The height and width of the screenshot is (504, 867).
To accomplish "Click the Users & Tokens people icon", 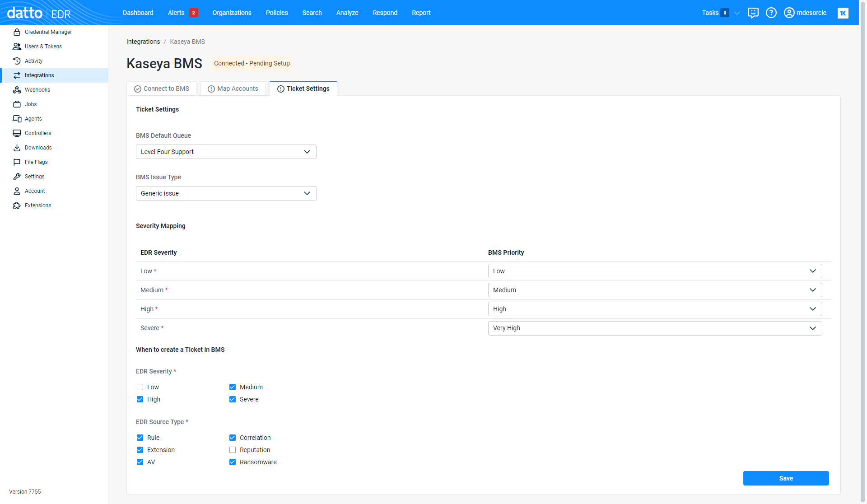I will click(x=17, y=47).
